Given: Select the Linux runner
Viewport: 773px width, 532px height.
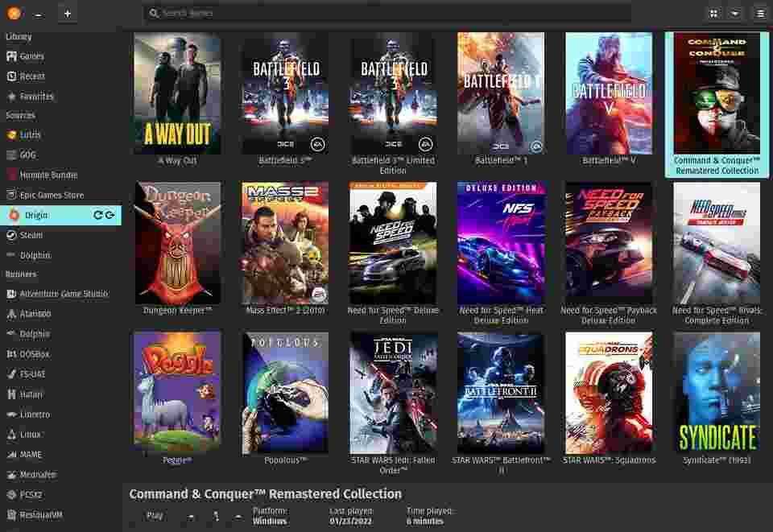Looking at the screenshot, I should (60, 435).
